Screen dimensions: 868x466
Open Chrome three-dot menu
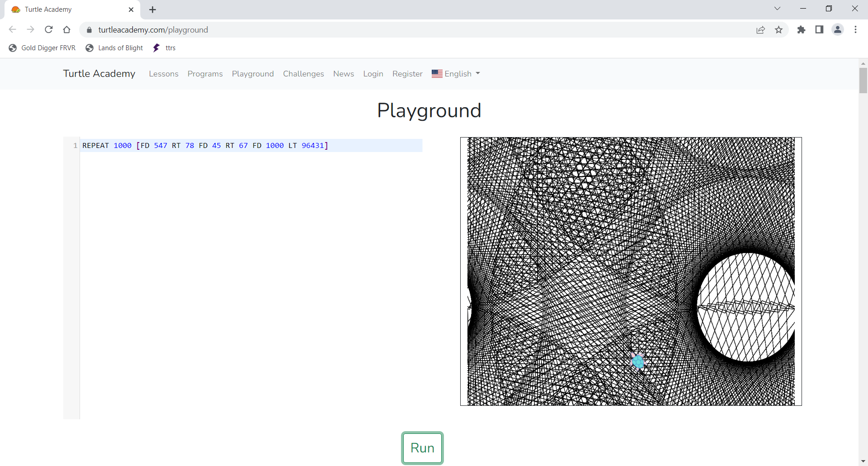point(855,30)
